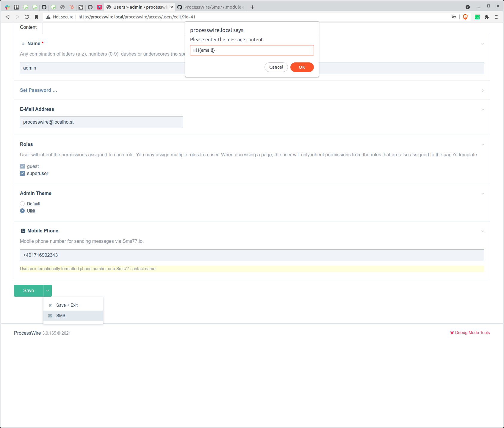Click the Set Password link
Screen dimensions: 504x428
(x=38, y=90)
